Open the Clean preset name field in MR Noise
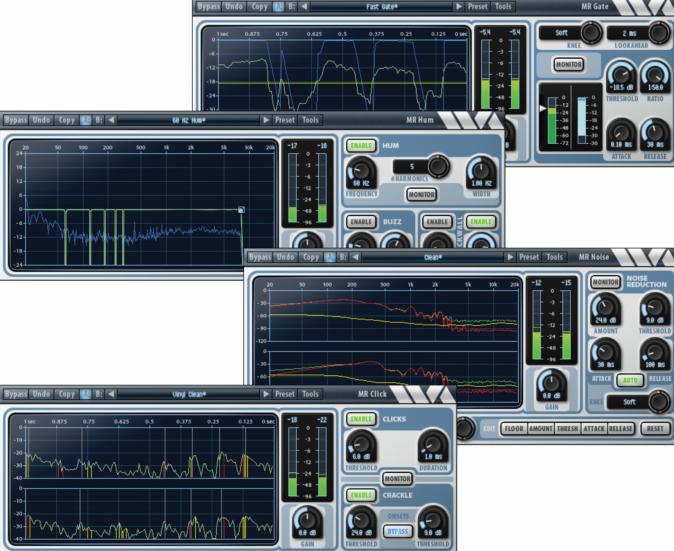The width and height of the screenshot is (674, 551). (432, 257)
